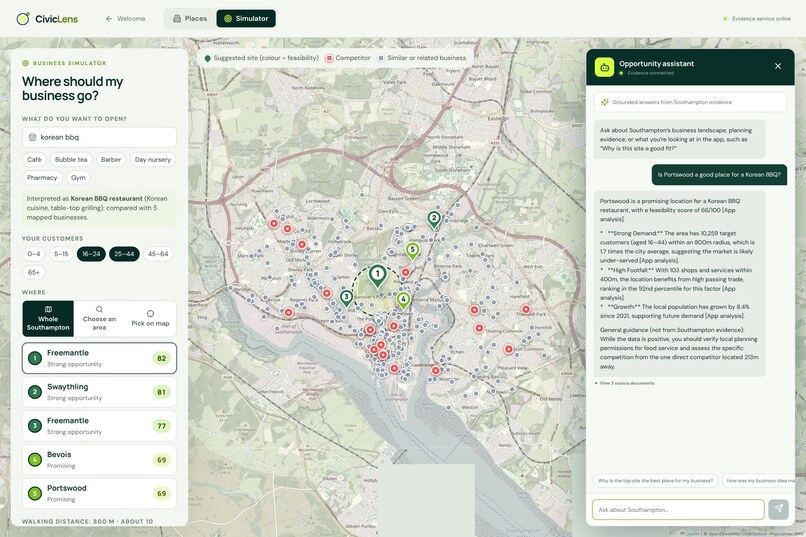
Task: Click the Similar or related business legend icon
Action: tap(381, 58)
